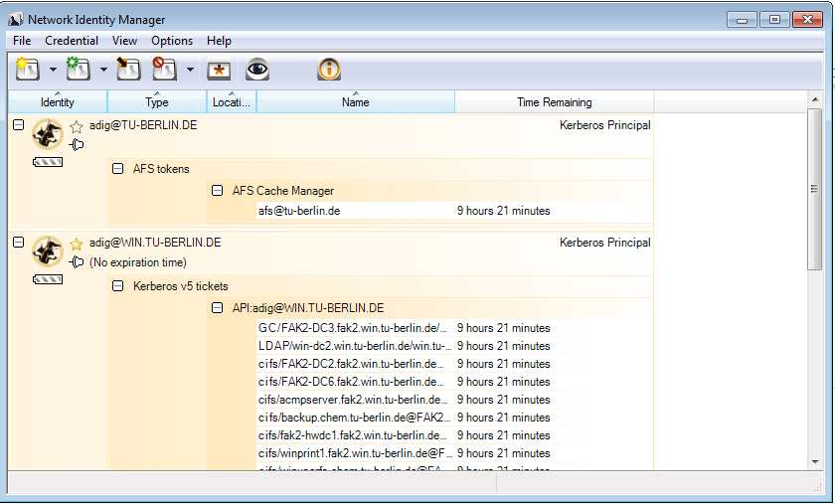This screenshot has height=504, width=835.
Task: Click the Destroy credentials toolbar icon
Action: pyautogui.click(x=164, y=69)
